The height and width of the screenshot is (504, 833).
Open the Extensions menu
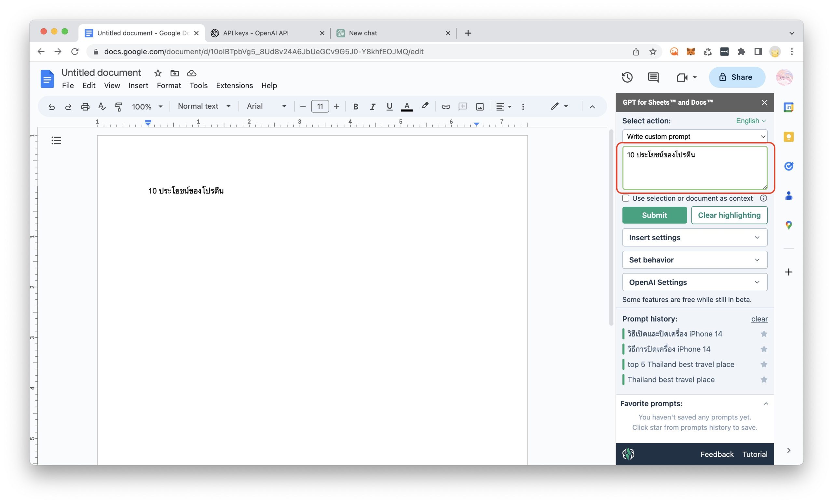pos(234,86)
